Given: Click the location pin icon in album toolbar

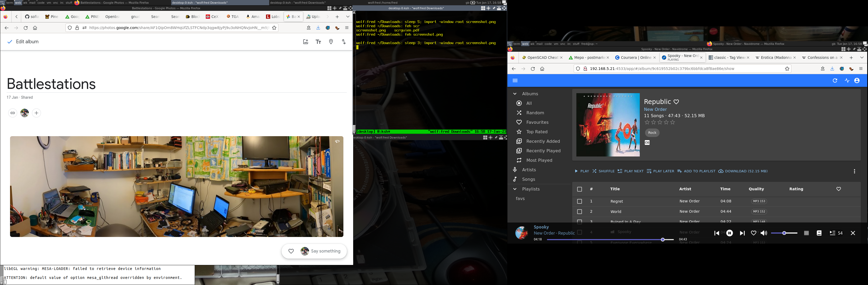Looking at the screenshot, I should pos(331,42).
